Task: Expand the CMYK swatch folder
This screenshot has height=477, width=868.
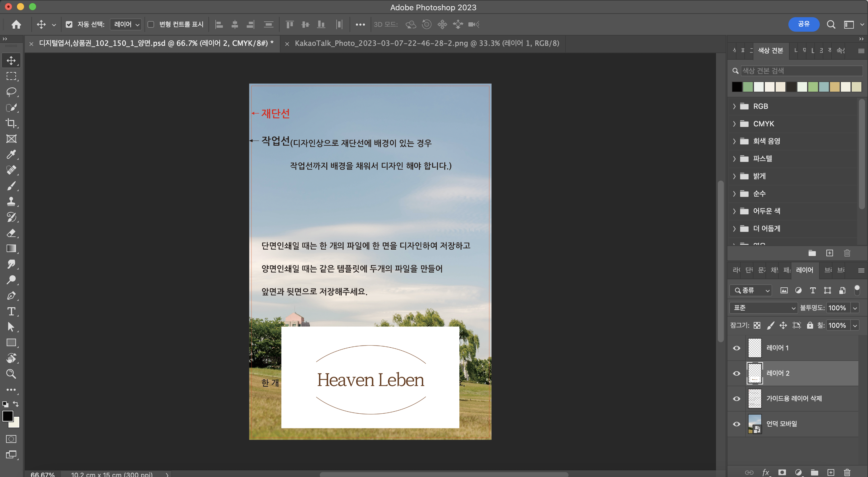Action: pyautogui.click(x=735, y=124)
